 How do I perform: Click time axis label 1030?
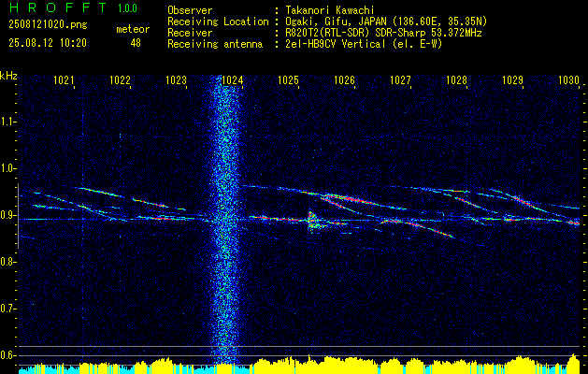tap(569, 79)
